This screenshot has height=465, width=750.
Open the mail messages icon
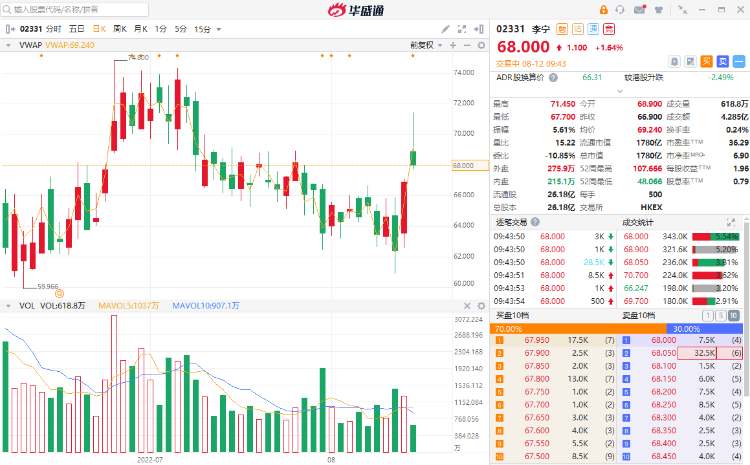click(x=640, y=10)
